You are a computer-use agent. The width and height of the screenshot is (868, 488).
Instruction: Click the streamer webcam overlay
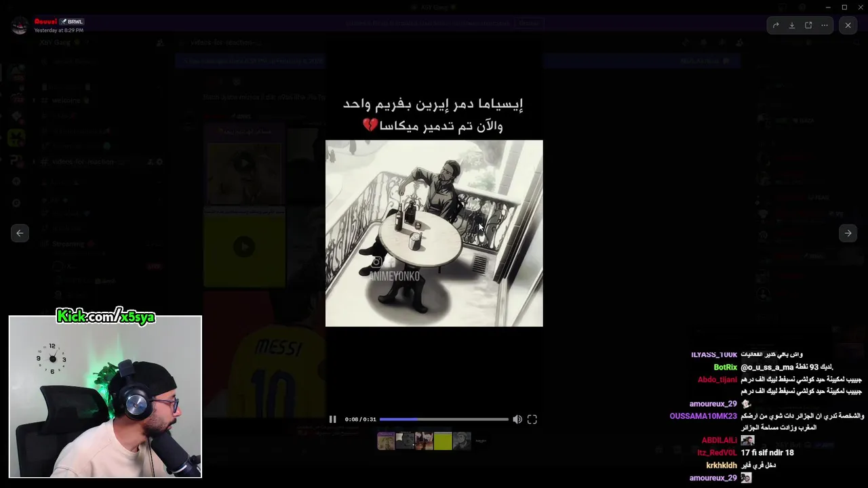coord(105,396)
